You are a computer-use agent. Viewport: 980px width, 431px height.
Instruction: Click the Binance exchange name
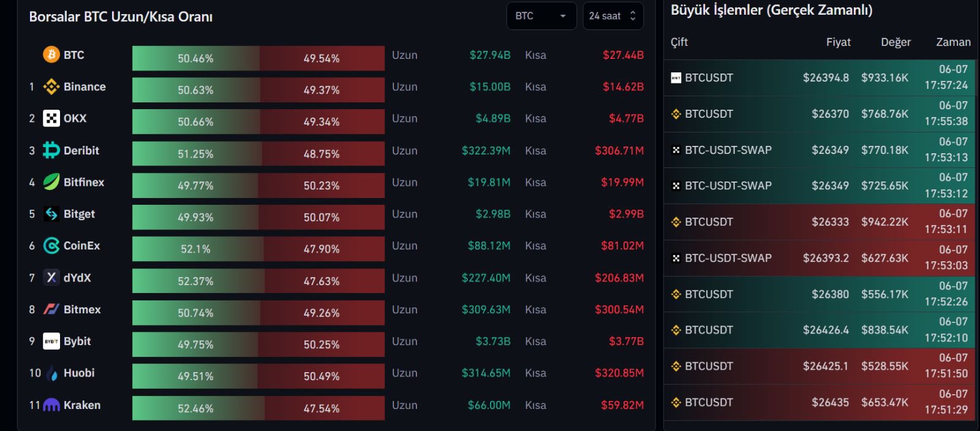pos(85,86)
